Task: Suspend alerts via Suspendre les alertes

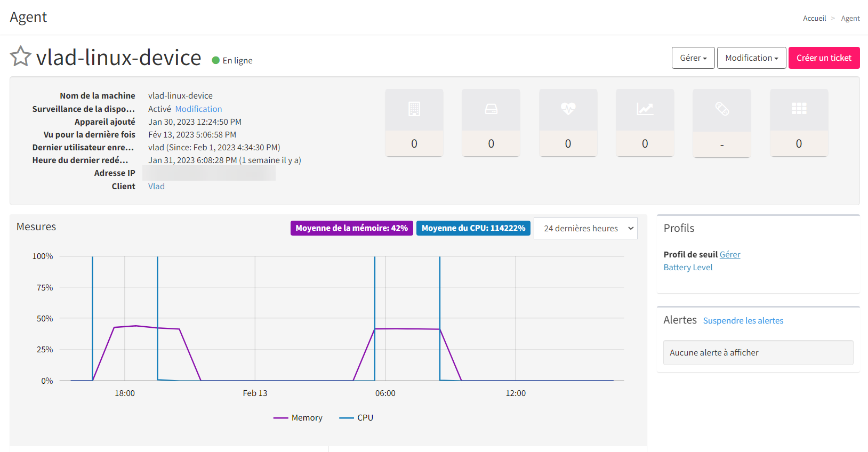Action: (x=743, y=320)
